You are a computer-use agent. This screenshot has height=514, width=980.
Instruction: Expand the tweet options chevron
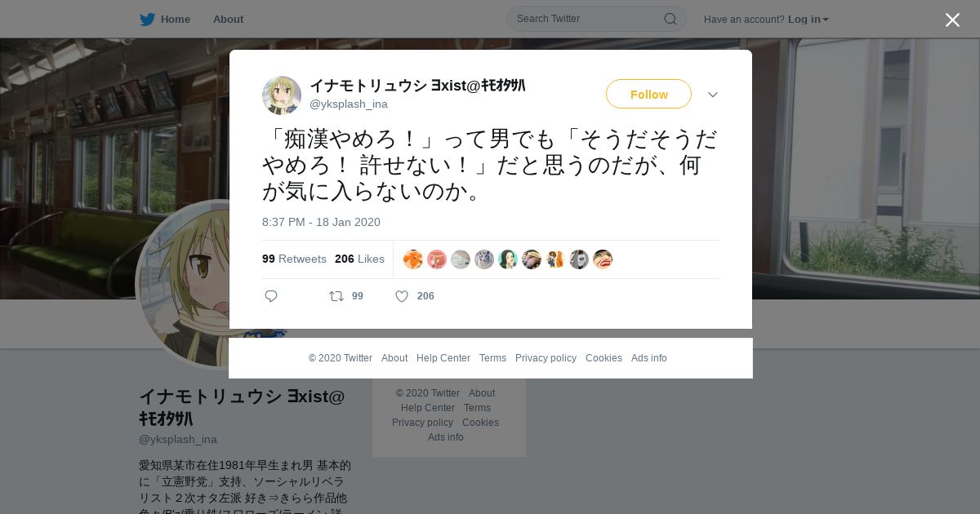tap(713, 95)
